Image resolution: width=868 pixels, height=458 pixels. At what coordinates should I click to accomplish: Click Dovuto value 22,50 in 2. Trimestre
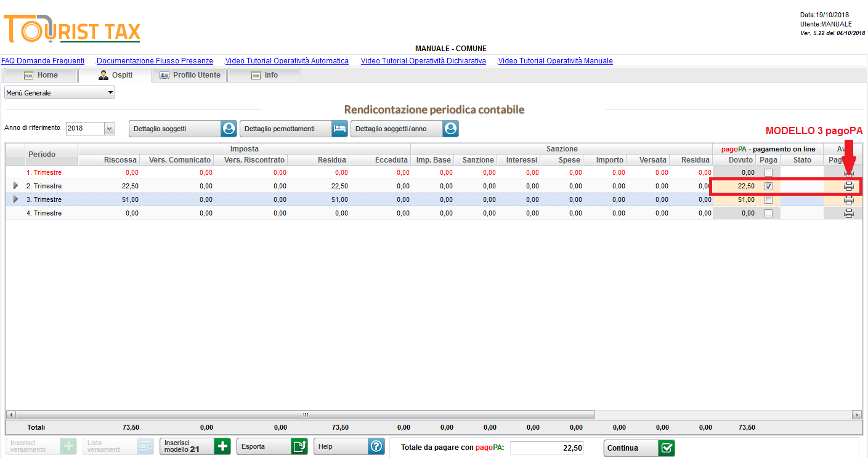coord(746,186)
